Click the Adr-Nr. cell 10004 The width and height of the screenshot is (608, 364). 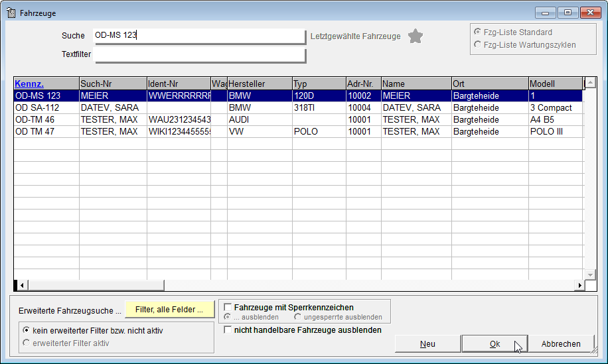(x=363, y=107)
